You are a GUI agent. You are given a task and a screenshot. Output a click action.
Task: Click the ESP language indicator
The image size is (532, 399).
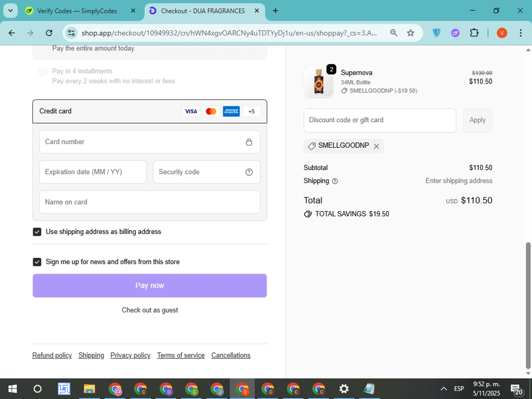point(459,389)
